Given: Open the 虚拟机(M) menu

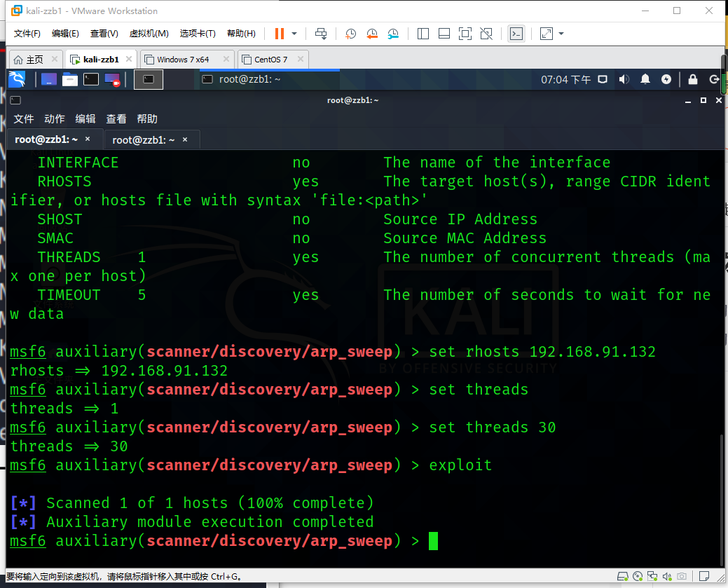Looking at the screenshot, I should [x=150, y=33].
